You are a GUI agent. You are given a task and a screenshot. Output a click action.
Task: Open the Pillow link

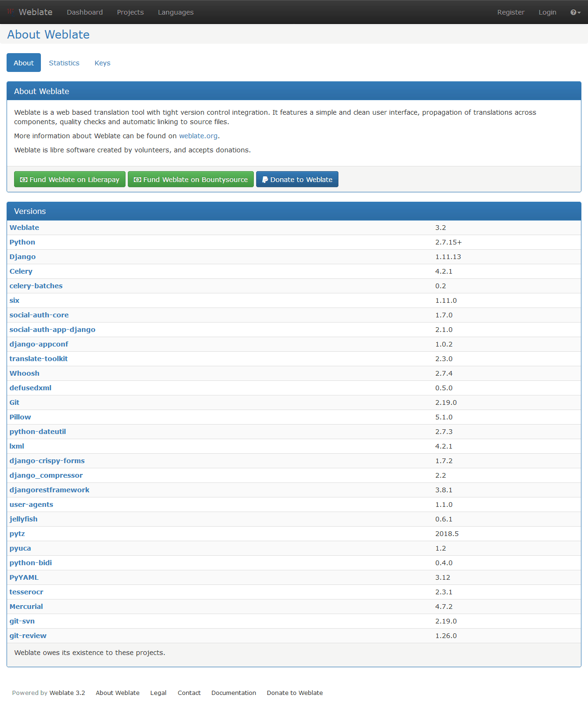click(x=20, y=417)
